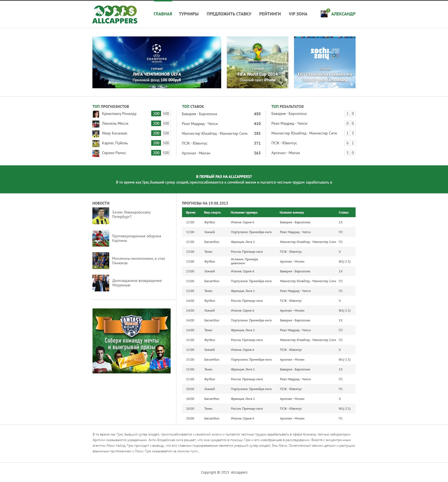Click Лионель Месси's avatar thumbnail
The width and height of the screenshot is (448, 482).
click(96, 124)
